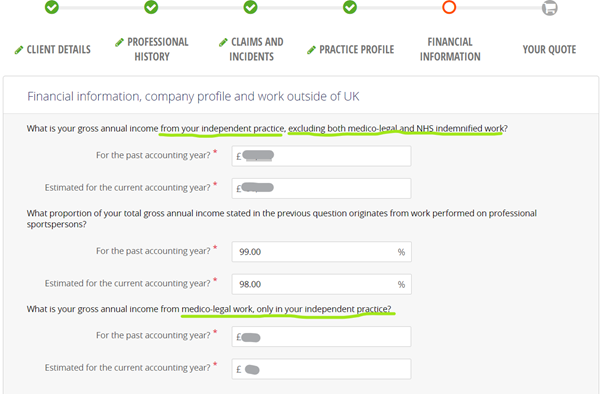
Task: Click the Claims and Incidents checkmark step
Action: coord(250,7)
